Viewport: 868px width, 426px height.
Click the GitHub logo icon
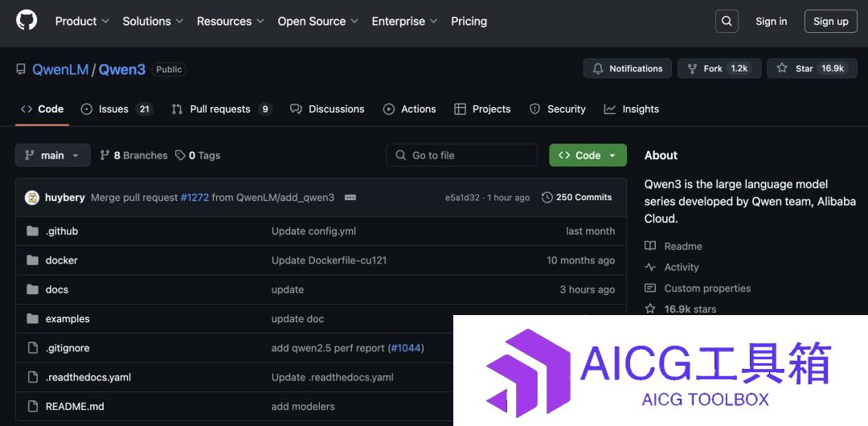click(27, 21)
